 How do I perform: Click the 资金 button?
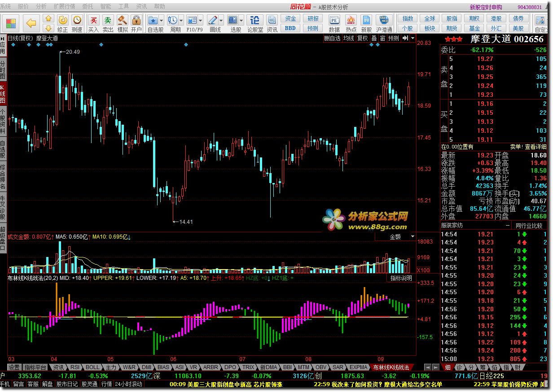tap(290, 18)
